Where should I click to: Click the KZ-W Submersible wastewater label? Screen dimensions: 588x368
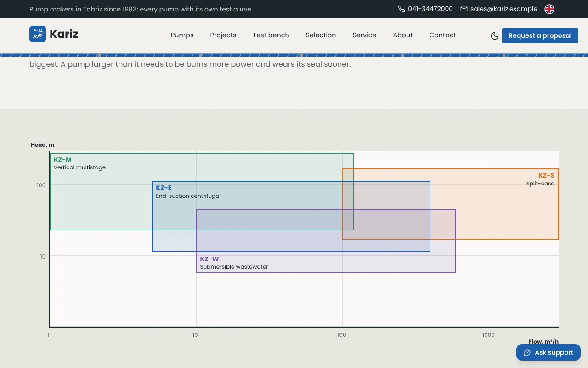point(234,263)
